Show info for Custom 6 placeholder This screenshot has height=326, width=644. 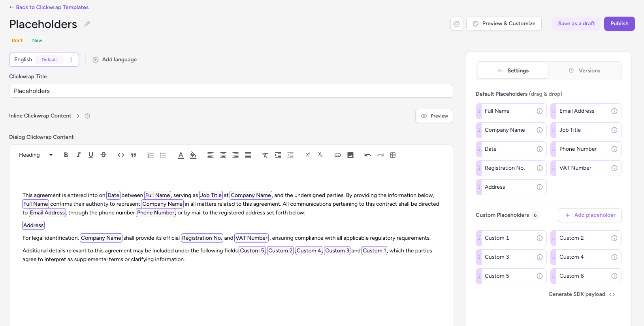614,276
